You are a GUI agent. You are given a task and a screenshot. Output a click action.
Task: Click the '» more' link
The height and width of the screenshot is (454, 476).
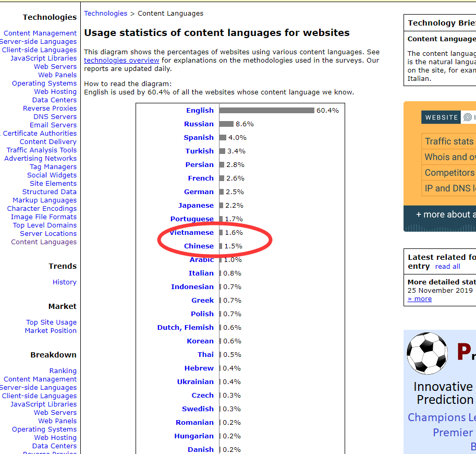click(x=420, y=299)
